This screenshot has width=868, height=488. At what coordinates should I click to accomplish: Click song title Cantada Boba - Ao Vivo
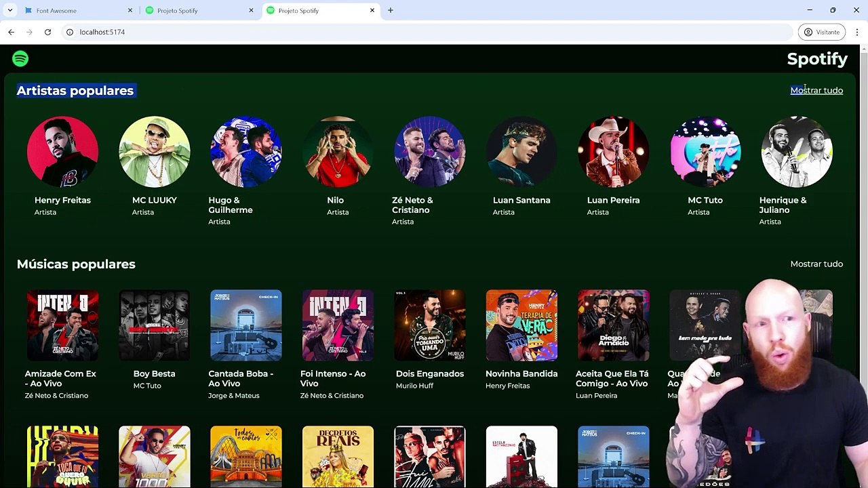[241, 378]
